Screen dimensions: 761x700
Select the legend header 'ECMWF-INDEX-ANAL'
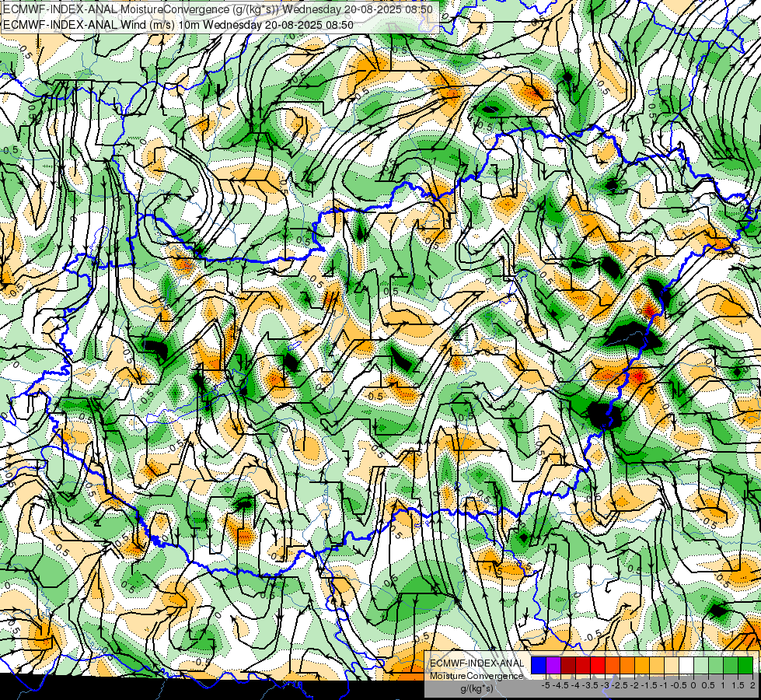[x=476, y=663]
